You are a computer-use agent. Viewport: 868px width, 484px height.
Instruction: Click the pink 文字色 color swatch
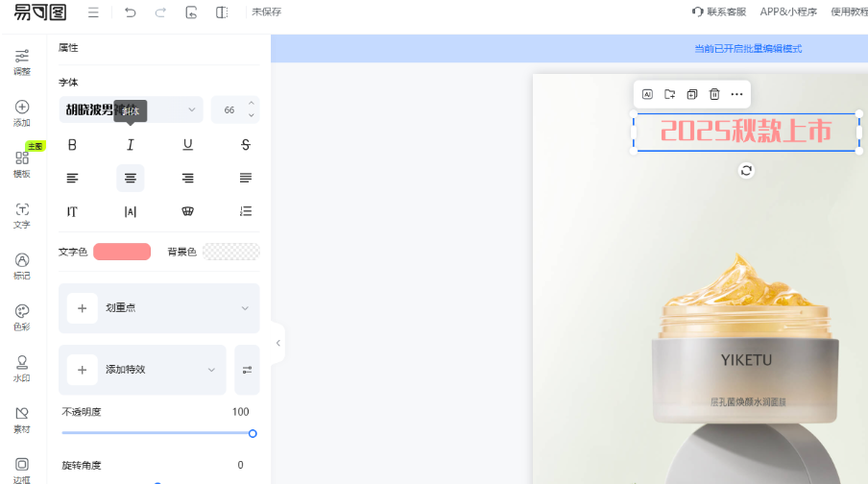click(x=122, y=252)
